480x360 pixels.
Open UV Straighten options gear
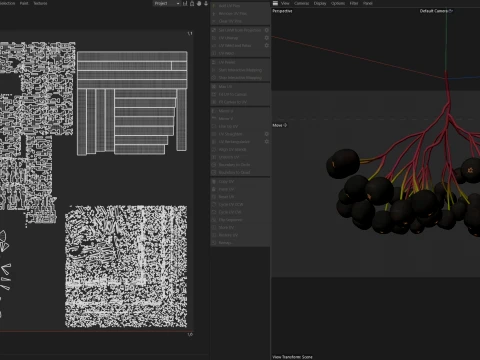click(x=266, y=134)
